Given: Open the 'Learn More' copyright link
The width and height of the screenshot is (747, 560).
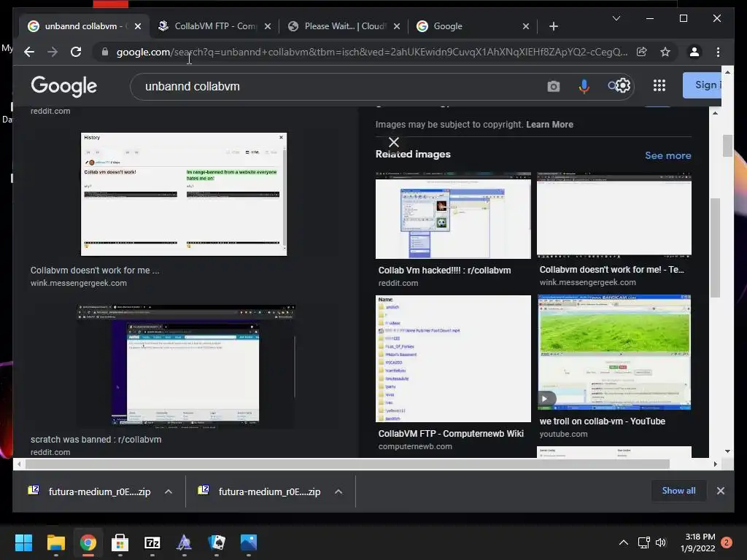Looking at the screenshot, I should [x=549, y=124].
